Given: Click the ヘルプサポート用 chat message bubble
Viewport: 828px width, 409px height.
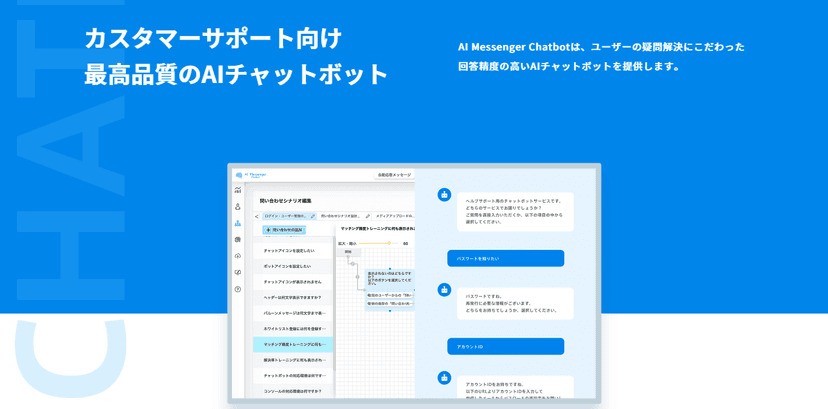Looking at the screenshot, I should pos(515,212).
